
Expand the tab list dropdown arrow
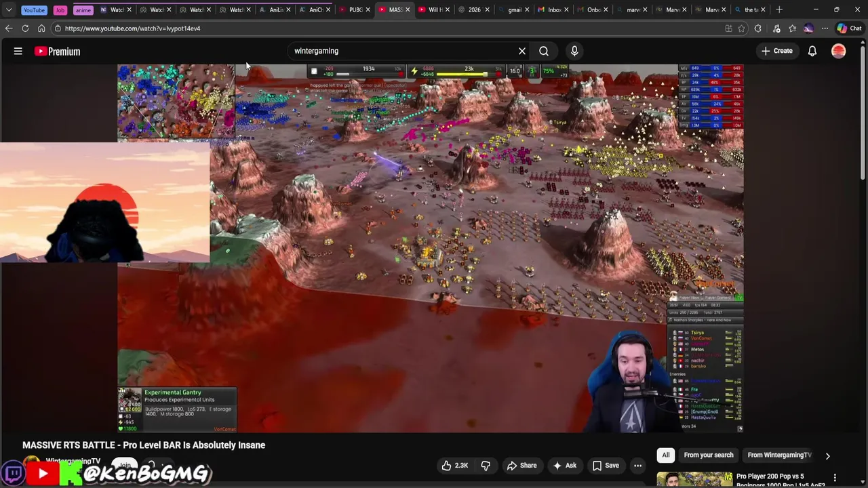(x=8, y=9)
